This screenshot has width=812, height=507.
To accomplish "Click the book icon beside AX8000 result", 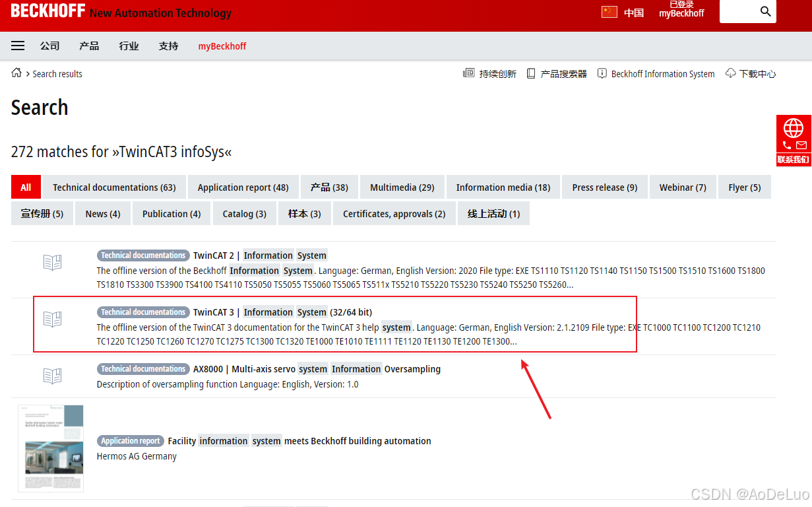I will (53, 376).
